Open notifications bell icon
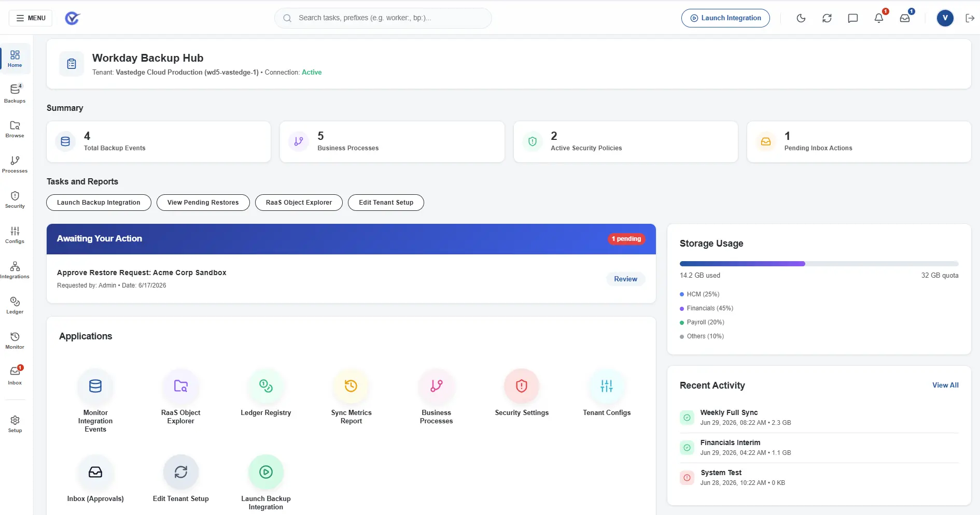 [879, 18]
